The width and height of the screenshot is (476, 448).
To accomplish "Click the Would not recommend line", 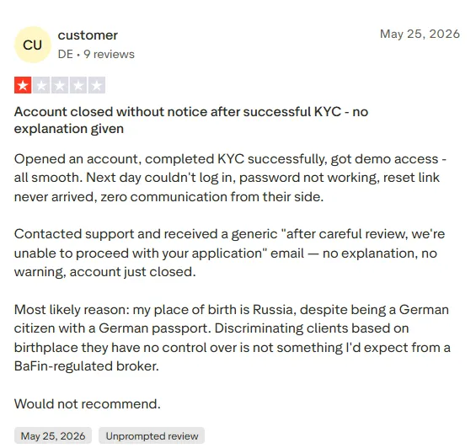I will pyautogui.click(x=88, y=404).
